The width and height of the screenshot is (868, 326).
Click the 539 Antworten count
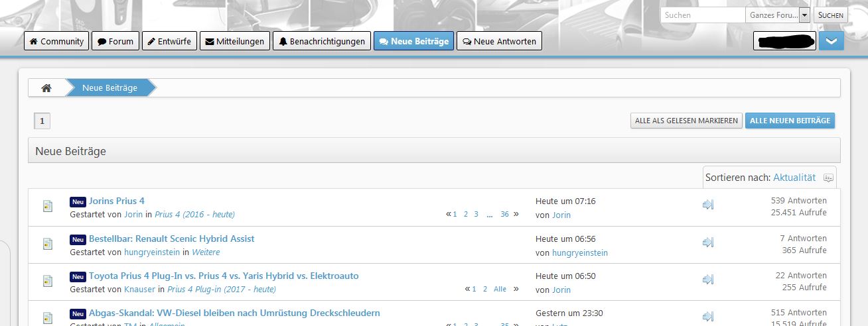tap(798, 201)
